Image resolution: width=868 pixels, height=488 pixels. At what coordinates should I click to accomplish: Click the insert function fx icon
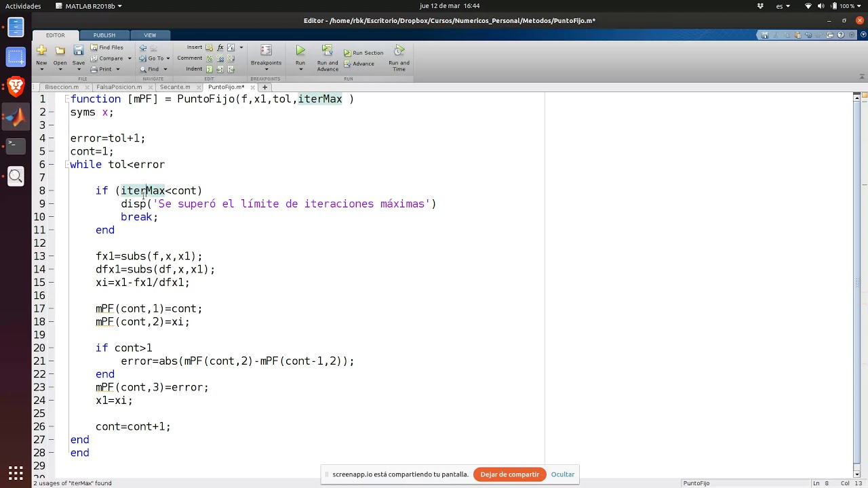[x=220, y=47]
